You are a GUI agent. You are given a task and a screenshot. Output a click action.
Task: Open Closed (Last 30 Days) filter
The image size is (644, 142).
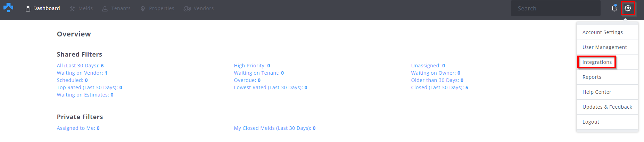[x=439, y=87]
